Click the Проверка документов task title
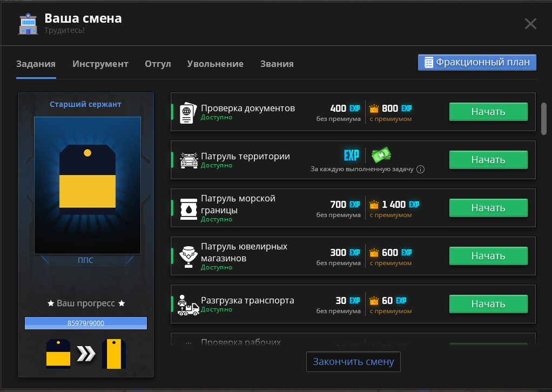 [x=248, y=108]
